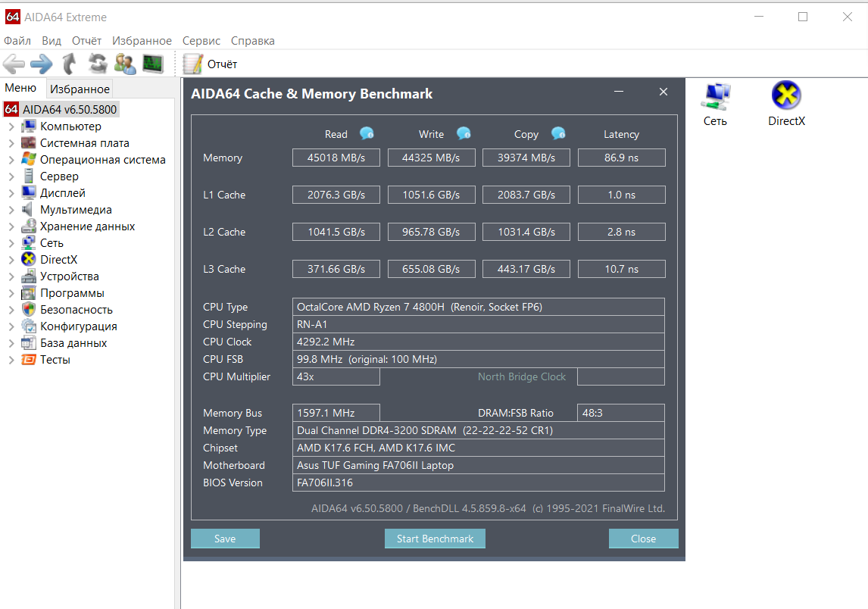Click the Write info speech bubble icon
This screenshot has width=868, height=609.
tap(464, 133)
